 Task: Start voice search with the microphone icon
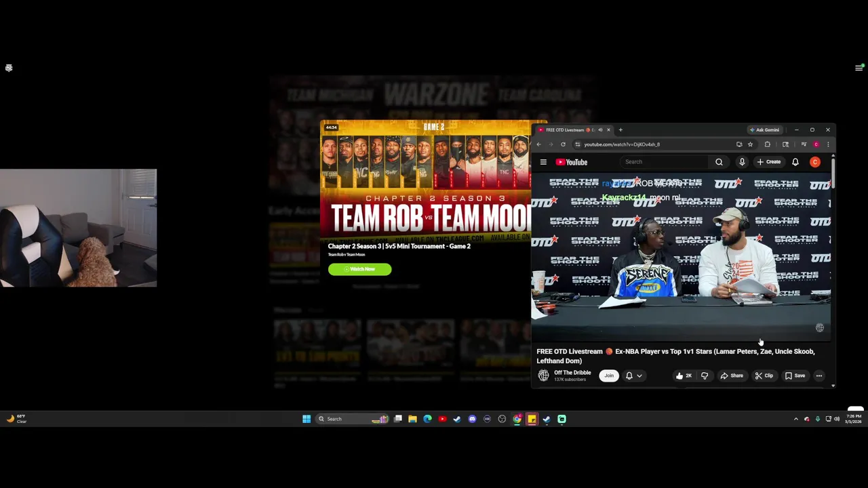pyautogui.click(x=742, y=162)
